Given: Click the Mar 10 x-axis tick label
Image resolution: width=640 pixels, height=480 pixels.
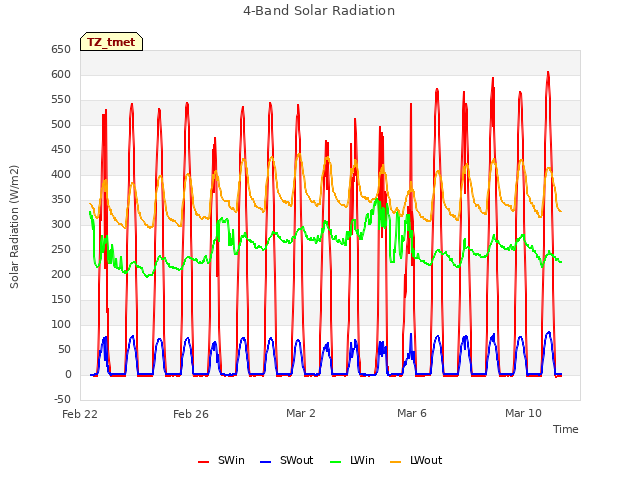Looking at the screenshot, I should coord(523,413).
